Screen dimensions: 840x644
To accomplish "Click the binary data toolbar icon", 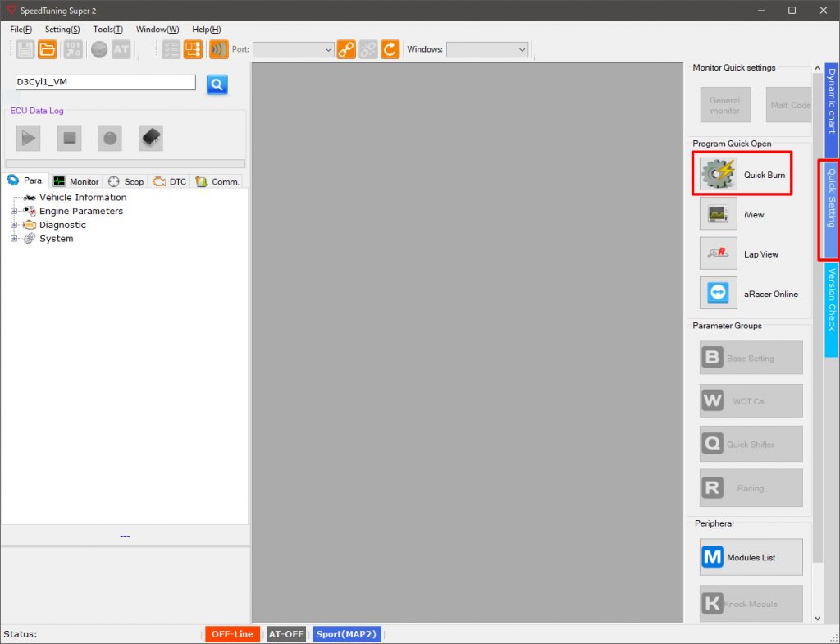I will point(73,49).
